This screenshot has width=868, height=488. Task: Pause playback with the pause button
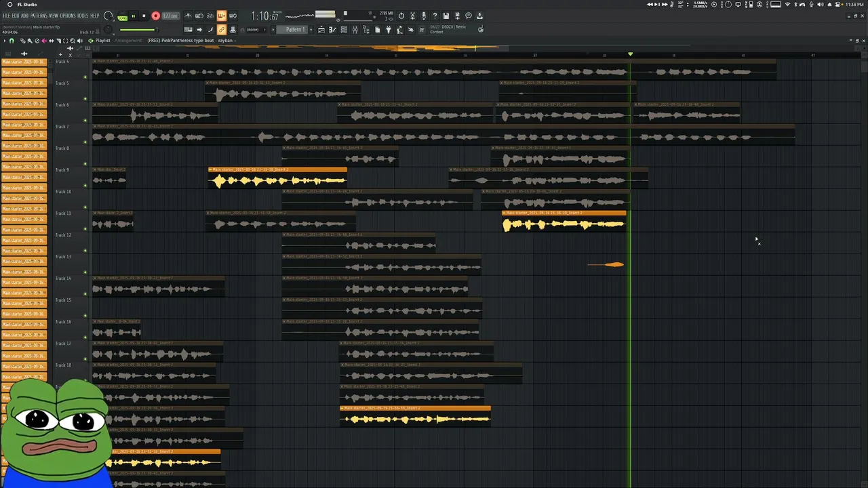134,16
